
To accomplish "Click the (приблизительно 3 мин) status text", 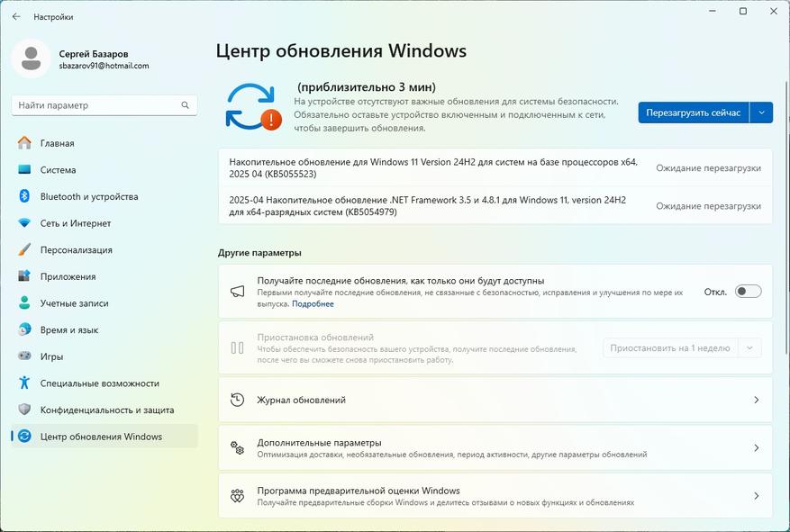I will (x=367, y=87).
